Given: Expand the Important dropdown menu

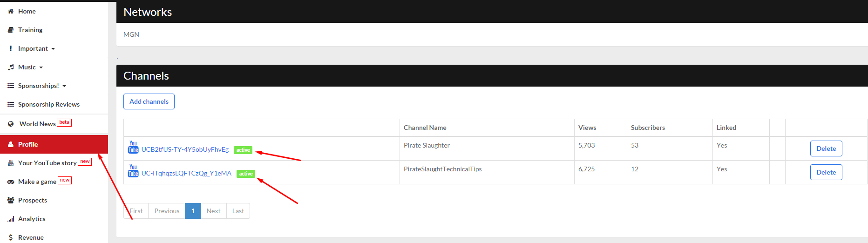Looking at the screenshot, I should (36, 48).
